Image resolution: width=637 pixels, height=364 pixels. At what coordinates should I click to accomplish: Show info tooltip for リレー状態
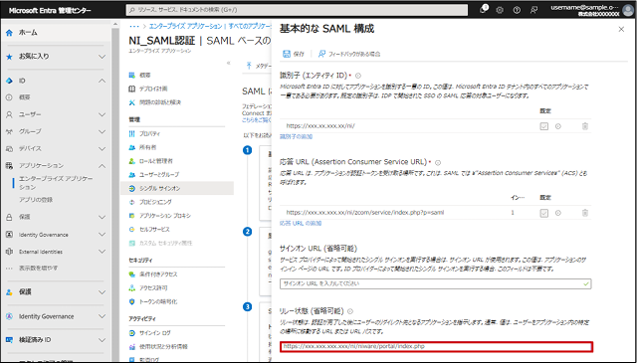coord(350,311)
